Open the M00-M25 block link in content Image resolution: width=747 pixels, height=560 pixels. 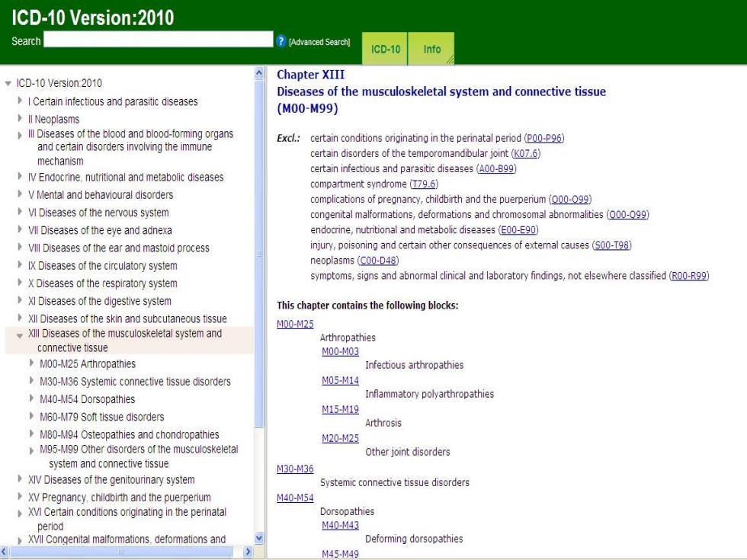295,324
